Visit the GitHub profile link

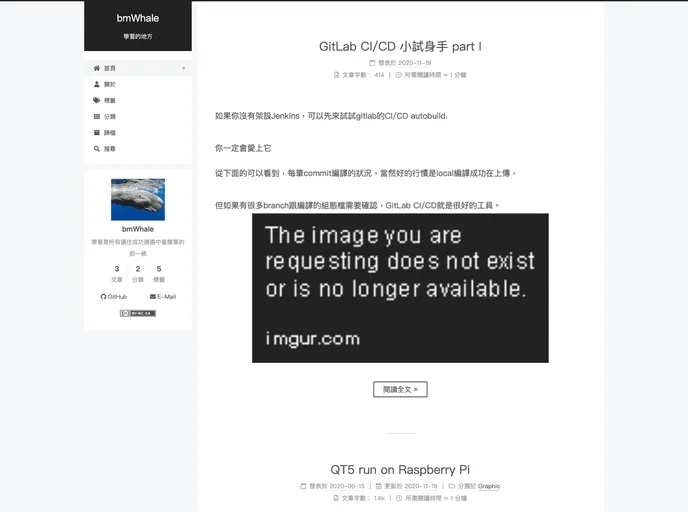click(114, 297)
